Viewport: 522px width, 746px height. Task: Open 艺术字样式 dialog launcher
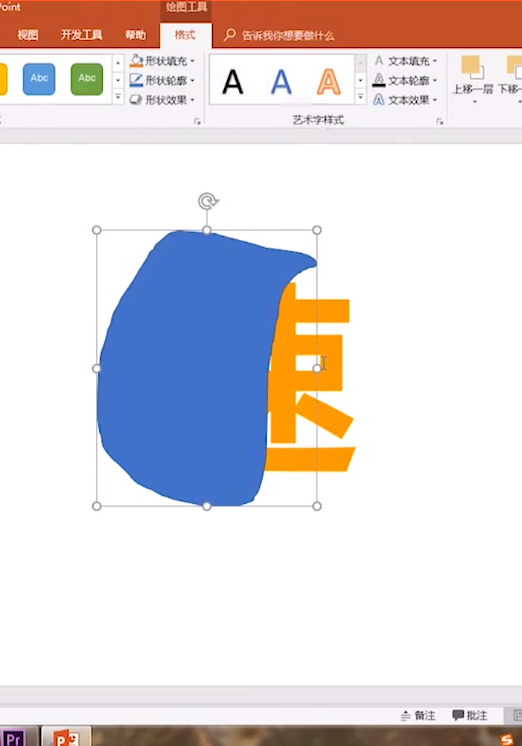[x=440, y=122]
